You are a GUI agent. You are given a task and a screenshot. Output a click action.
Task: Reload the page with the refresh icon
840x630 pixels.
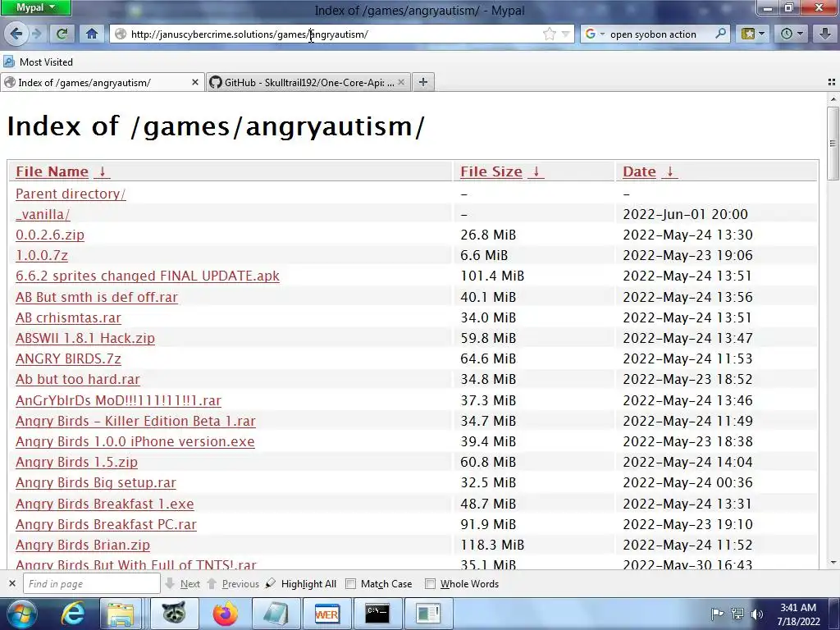pos(62,34)
